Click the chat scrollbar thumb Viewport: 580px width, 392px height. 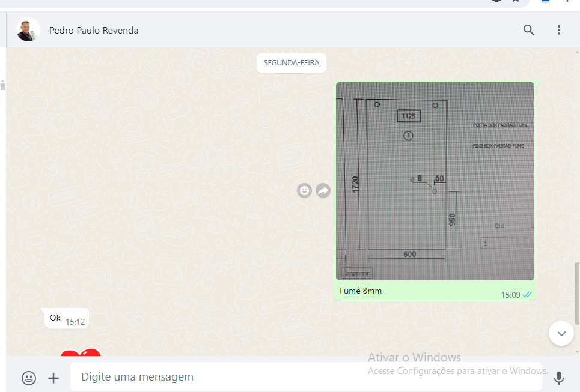[x=577, y=294]
